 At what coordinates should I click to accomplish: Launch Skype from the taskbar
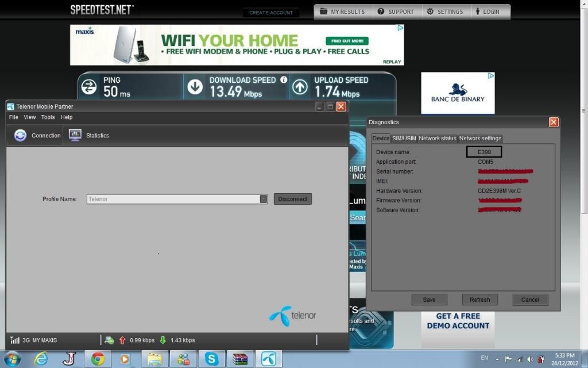click(212, 359)
